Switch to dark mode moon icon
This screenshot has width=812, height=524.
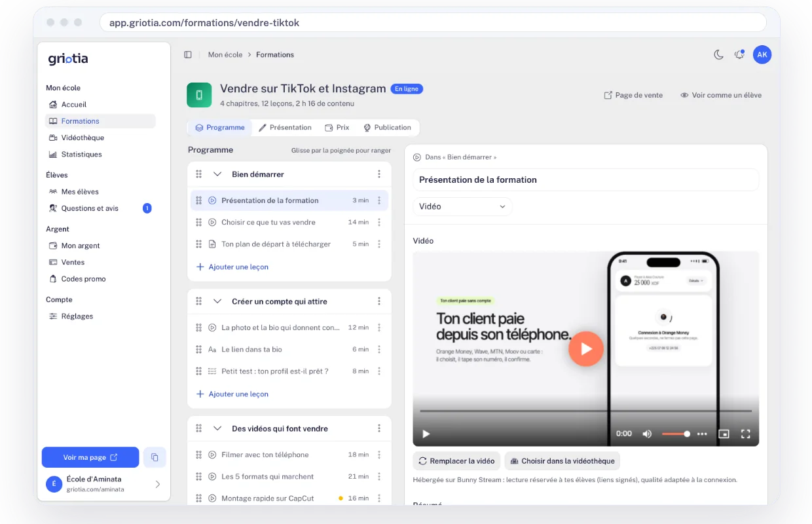718,55
